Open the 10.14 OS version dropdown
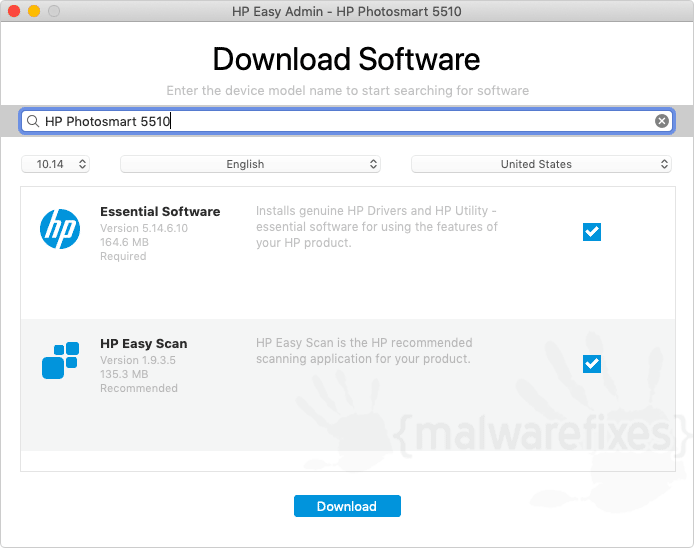 pyautogui.click(x=55, y=164)
